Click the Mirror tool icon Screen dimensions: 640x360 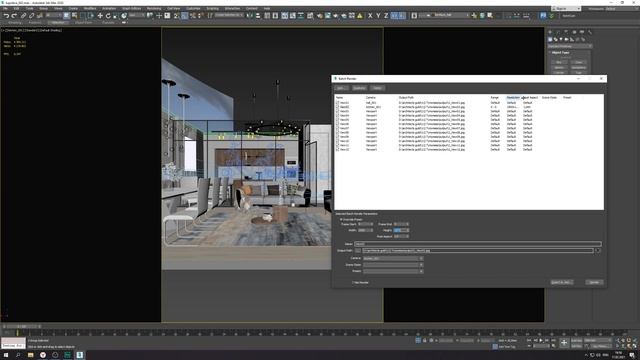(x=250, y=16)
